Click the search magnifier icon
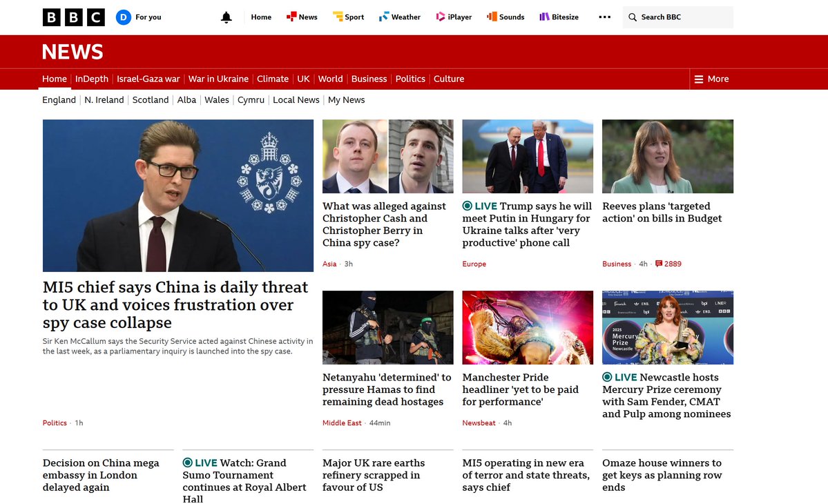 point(632,17)
